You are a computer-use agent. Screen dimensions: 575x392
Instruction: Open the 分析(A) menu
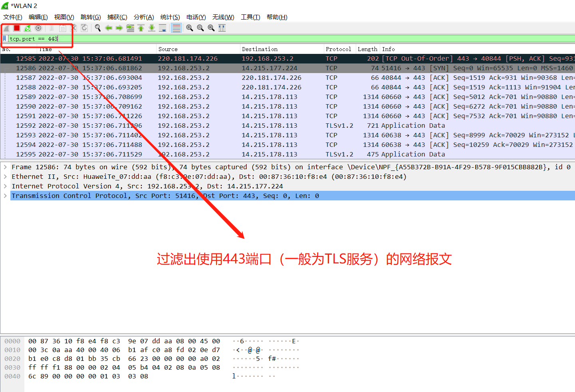(x=144, y=17)
